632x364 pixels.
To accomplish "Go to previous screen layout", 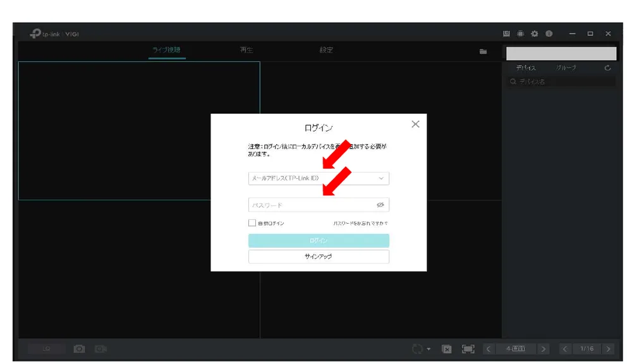I will 489,349.
